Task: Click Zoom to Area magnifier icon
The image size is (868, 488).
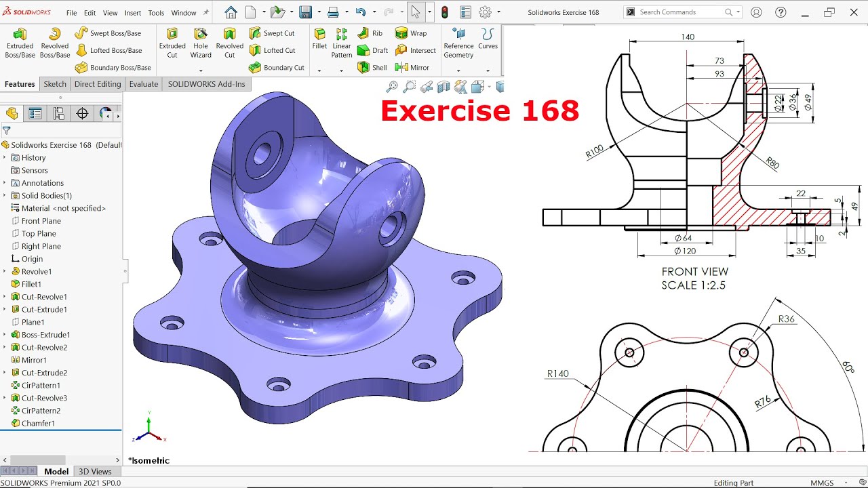Action: (409, 87)
